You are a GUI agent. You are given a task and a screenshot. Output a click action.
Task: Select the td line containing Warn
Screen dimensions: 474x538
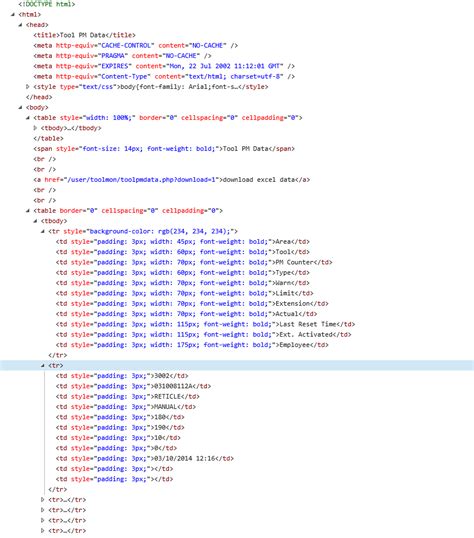click(x=183, y=283)
